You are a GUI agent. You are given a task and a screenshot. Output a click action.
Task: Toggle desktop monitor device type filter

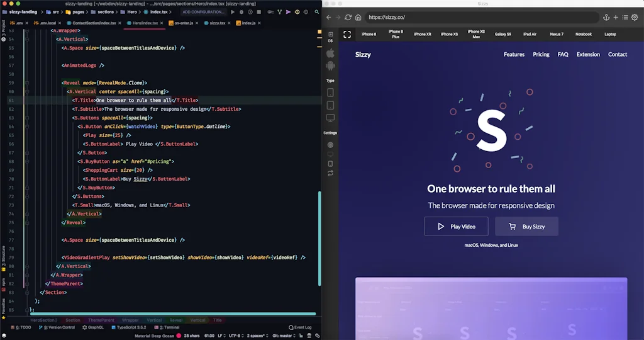coord(330,118)
